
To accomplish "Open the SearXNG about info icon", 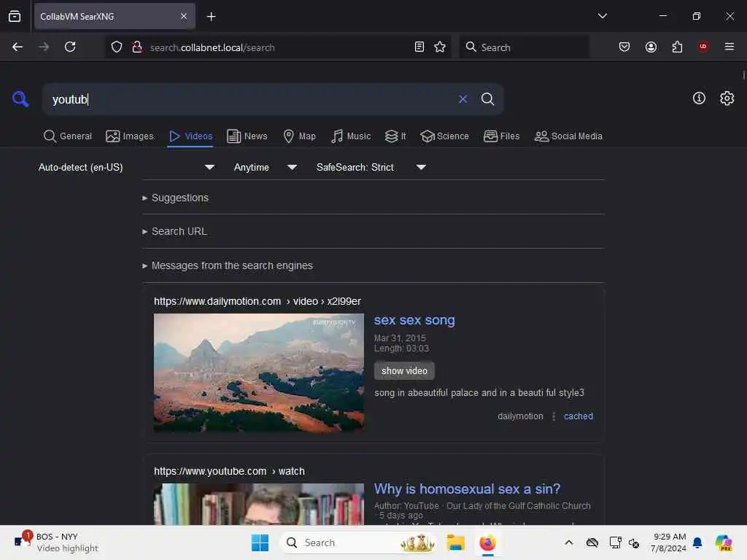I will pos(699,98).
